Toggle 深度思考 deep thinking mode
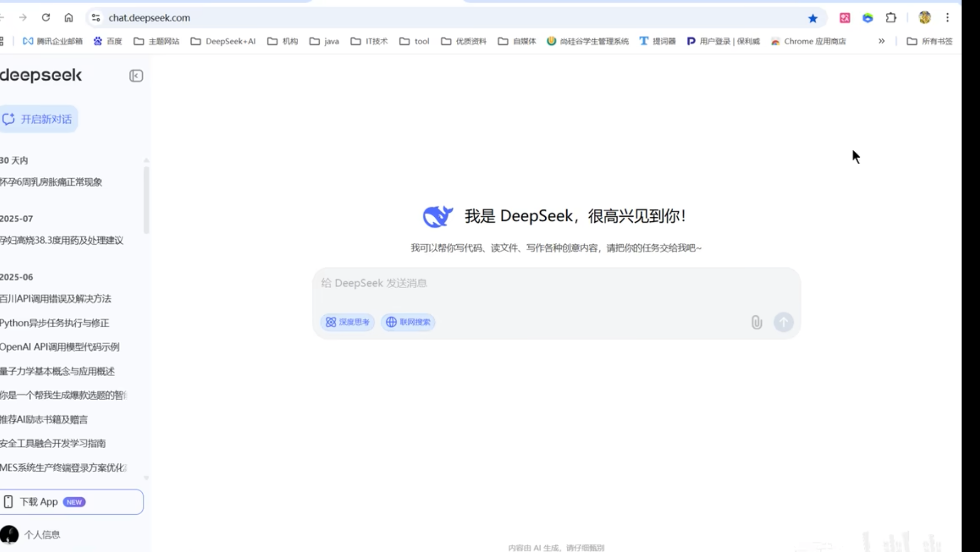 pos(347,322)
